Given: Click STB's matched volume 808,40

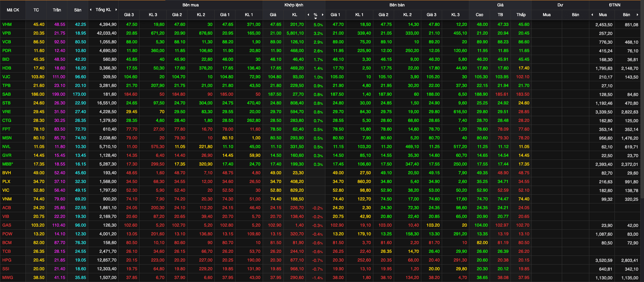Looking at the screenshot, I should coord(297,103).
